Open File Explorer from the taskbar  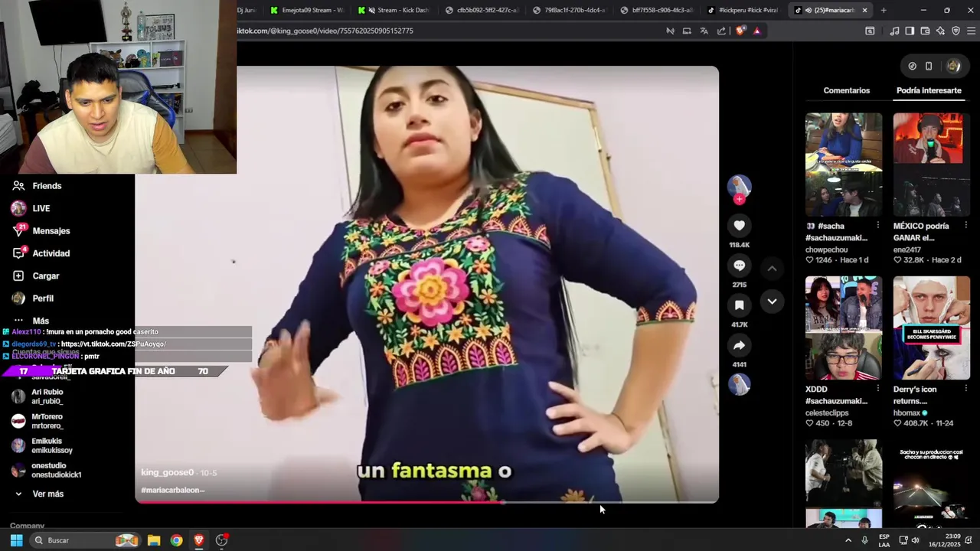[x=154, y=540]
